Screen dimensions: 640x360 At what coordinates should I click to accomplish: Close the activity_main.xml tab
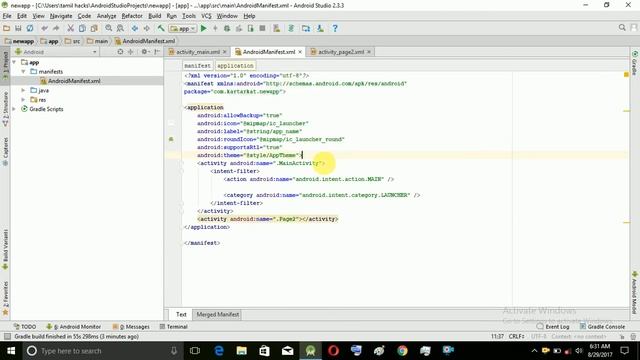(224, 52)
